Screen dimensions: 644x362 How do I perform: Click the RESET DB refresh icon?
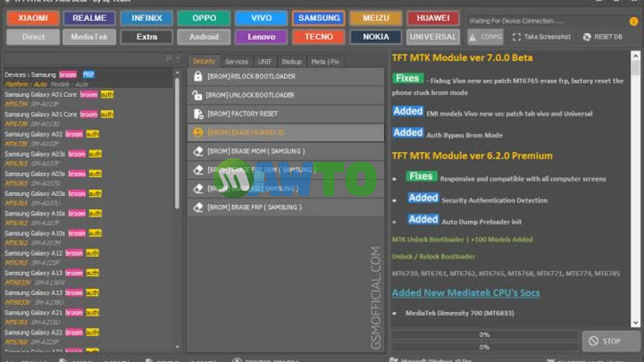point(587,37)
